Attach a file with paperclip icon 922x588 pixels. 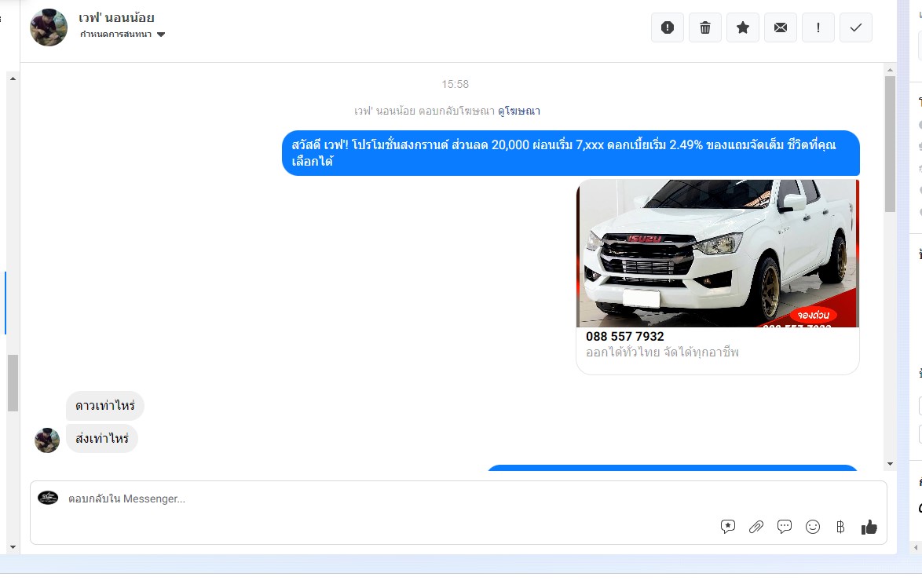(x=756, y=527)
